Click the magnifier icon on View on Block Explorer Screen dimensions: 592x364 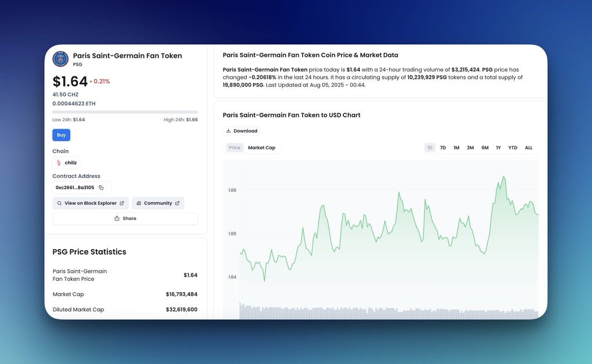(60, 203)
